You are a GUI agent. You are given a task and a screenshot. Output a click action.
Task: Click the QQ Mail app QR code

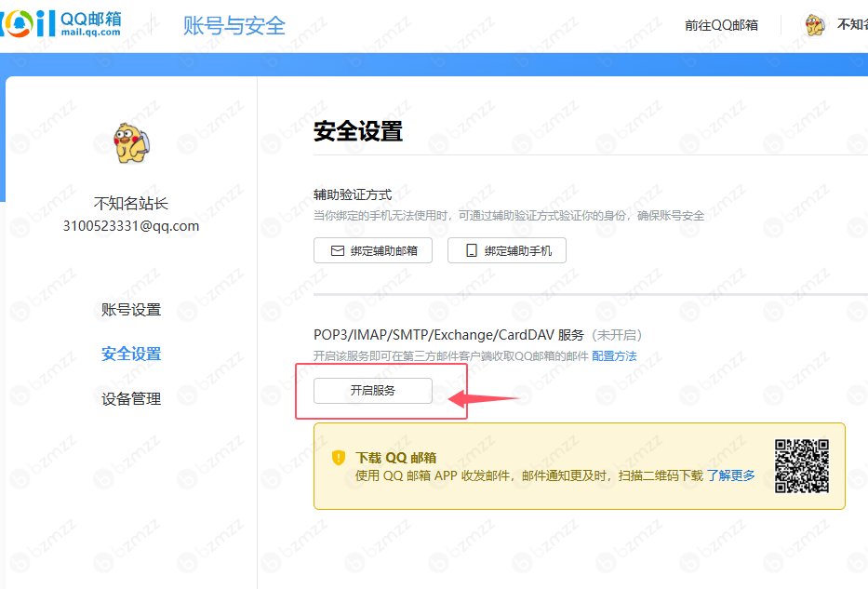point(802,466)
